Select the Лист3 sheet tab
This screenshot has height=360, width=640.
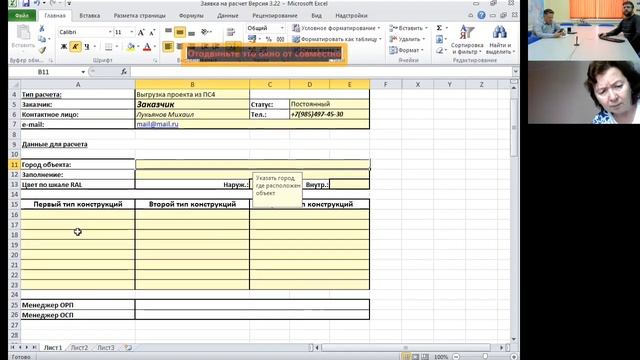pyautogui.click(x=106, y=348)
